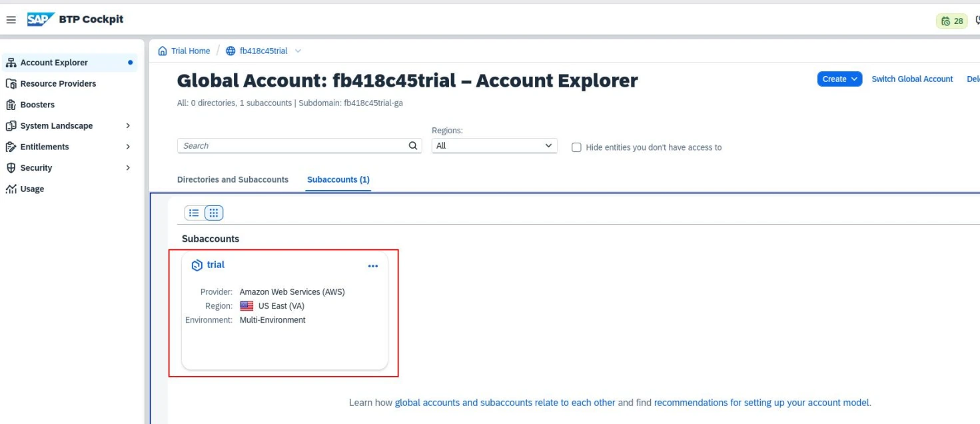Click the Resource Providers sidebar icon

point(11,84)
